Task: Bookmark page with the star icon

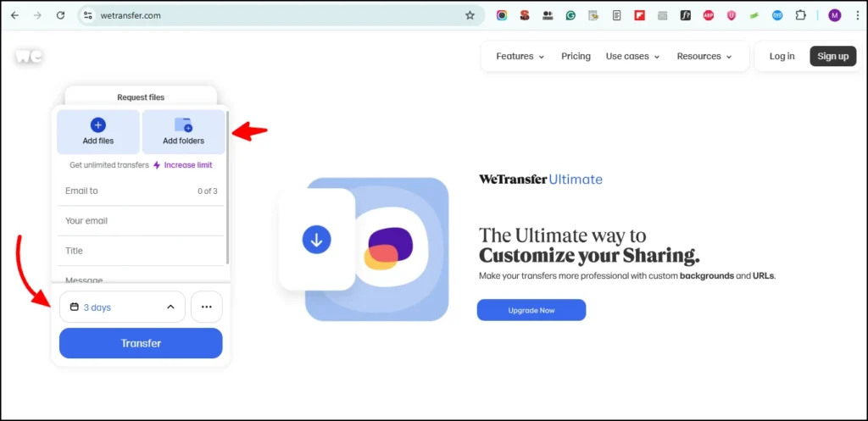Action: pos(470,15)
